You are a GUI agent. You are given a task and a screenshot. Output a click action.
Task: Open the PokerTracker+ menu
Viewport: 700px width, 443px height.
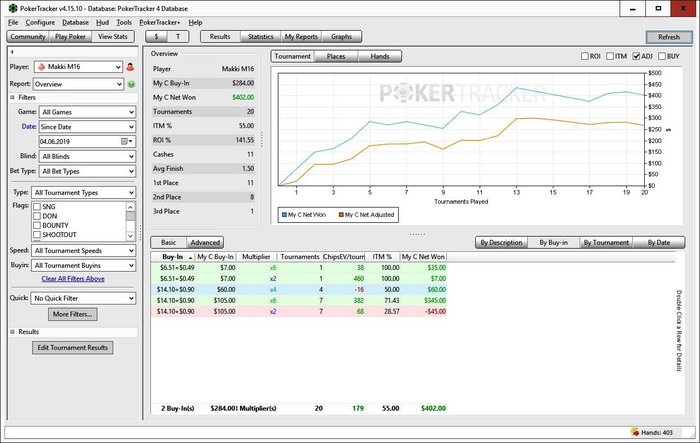coord(159,22)
